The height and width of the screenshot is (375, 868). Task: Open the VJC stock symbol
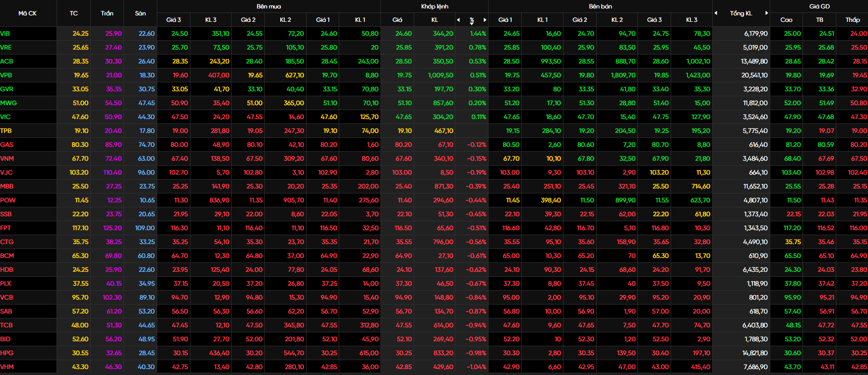pyautogui.click(x=6, y=173)
